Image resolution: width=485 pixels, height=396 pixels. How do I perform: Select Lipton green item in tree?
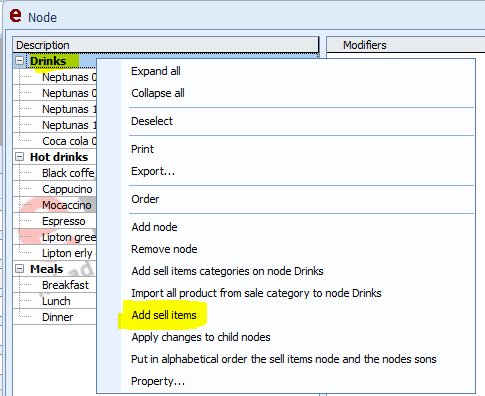[x=69, y=237]
